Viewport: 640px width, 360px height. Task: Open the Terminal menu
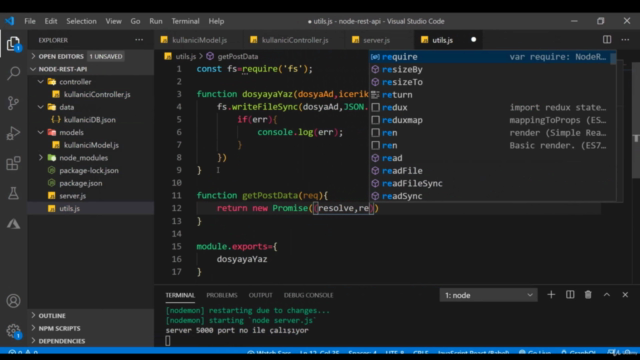pos(185,21)
